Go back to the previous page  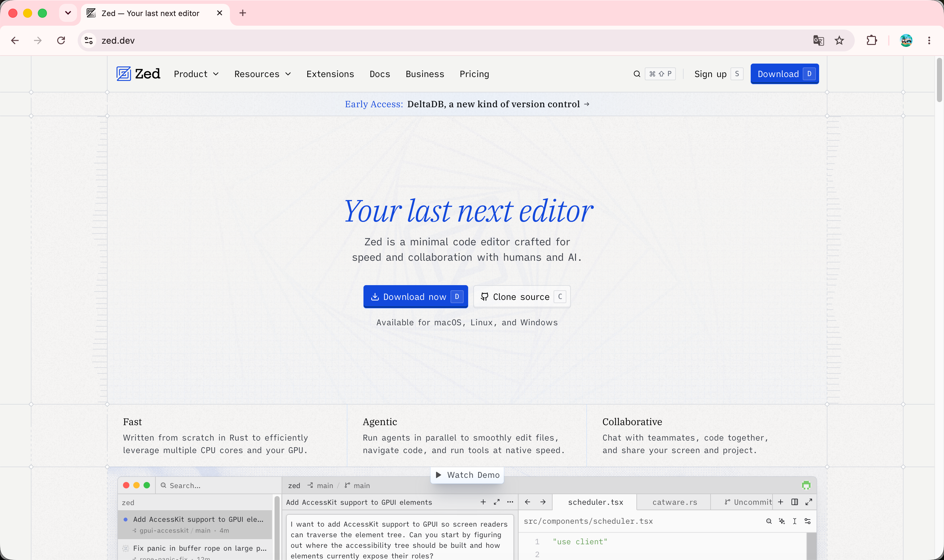[15, 40]
